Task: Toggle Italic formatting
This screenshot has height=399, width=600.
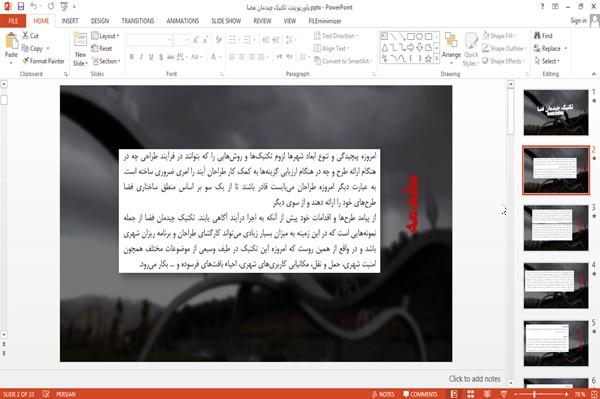Action: [x=141, y=57]
